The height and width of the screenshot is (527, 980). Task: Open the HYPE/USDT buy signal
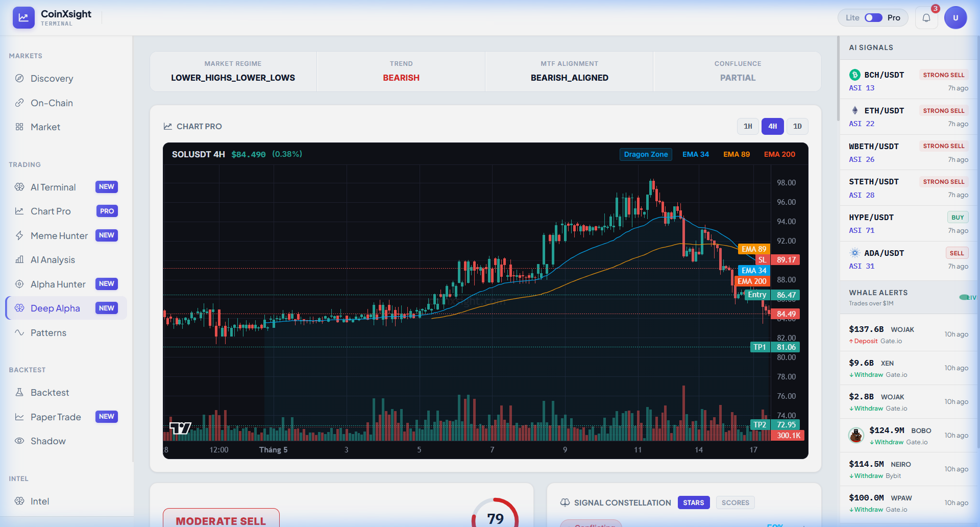tap(909, 224)
